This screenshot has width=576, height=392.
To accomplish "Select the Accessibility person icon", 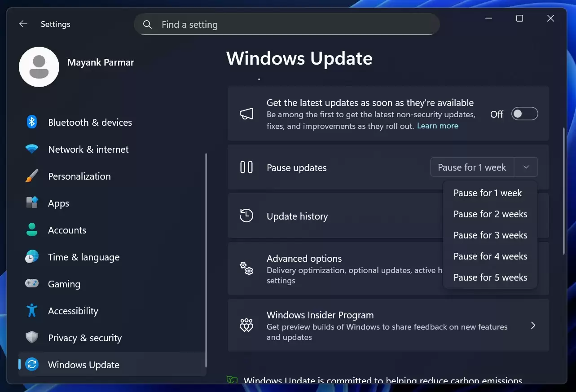I will [31, 311].
